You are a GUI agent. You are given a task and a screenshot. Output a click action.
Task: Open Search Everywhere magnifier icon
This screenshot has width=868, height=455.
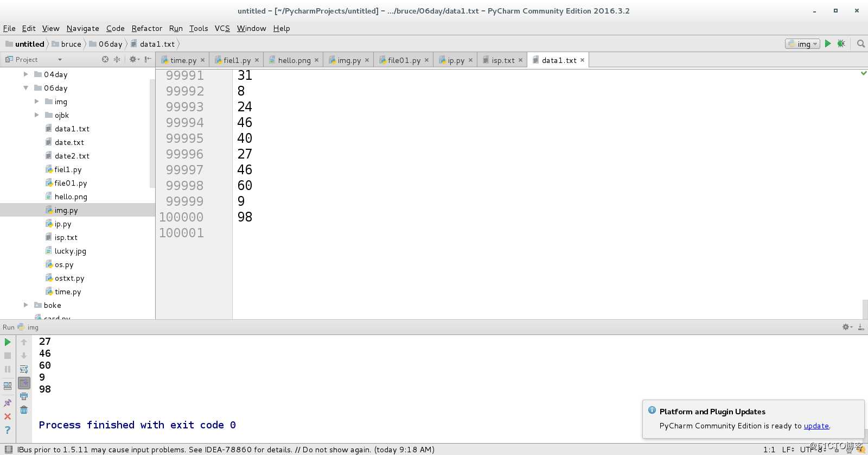coord(860,43)
